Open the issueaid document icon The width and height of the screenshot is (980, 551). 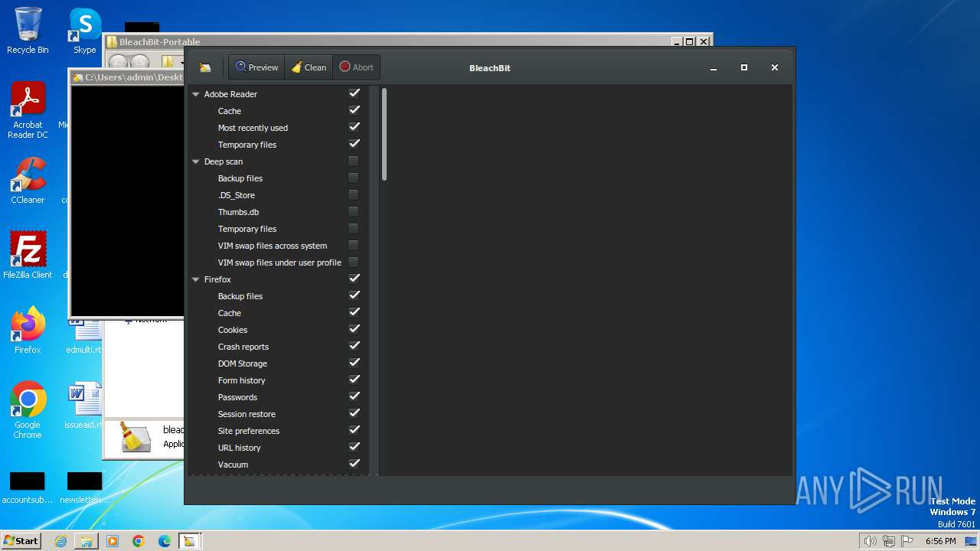84,406
